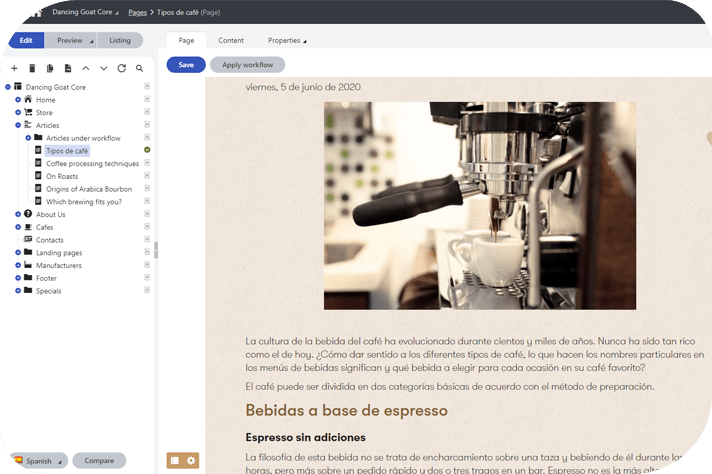Select Origins of Arabica Bourbon page
The width and height of the screenshot is (712, 474).
tap(89, 188)
